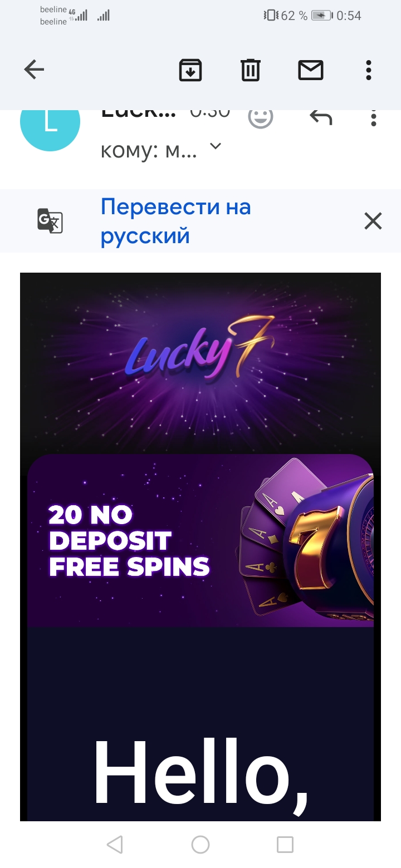This screenshot has height=868, width=401.
Task: Tap the Android back navigation button
Action: (115, 845)
